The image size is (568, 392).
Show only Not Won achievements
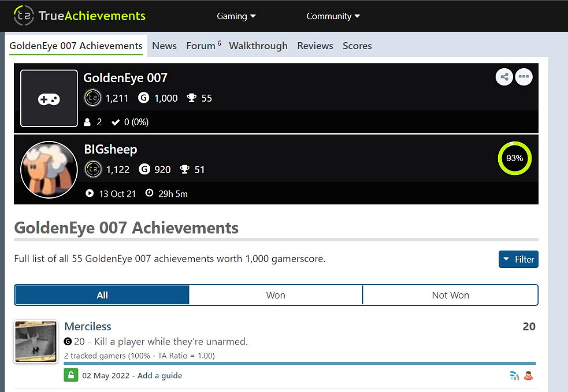tap(450, 295)
